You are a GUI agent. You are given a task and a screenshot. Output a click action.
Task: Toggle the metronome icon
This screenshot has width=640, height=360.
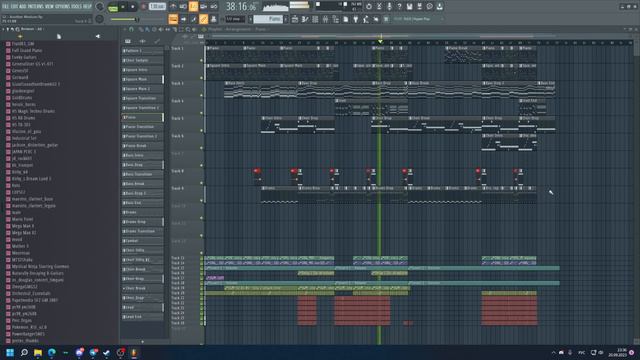[x=173, y=7]
